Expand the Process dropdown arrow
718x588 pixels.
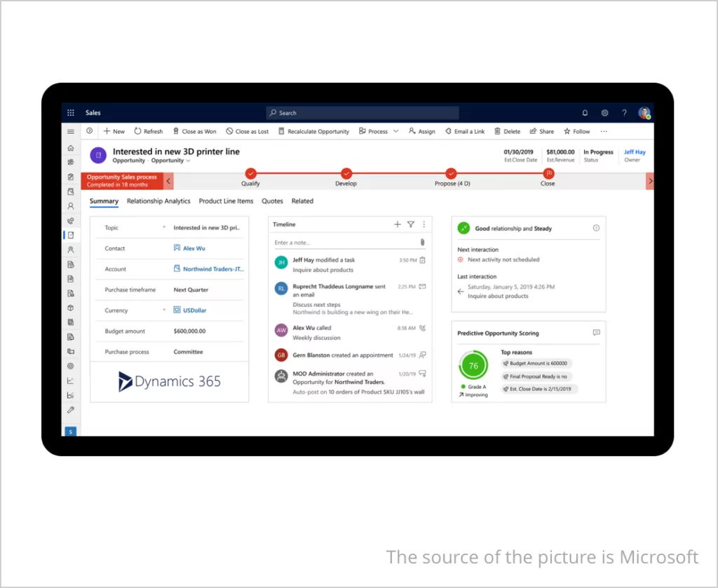pyautogui.click(x=395, y=131)
